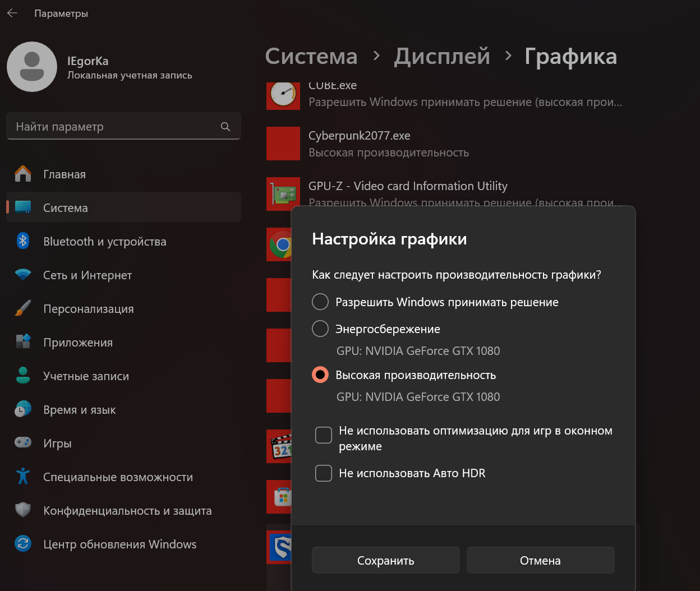The width and height of the screenshot is (700, 591).
Task: Go back with the arrow icon
Action: [x=12, y=13]
